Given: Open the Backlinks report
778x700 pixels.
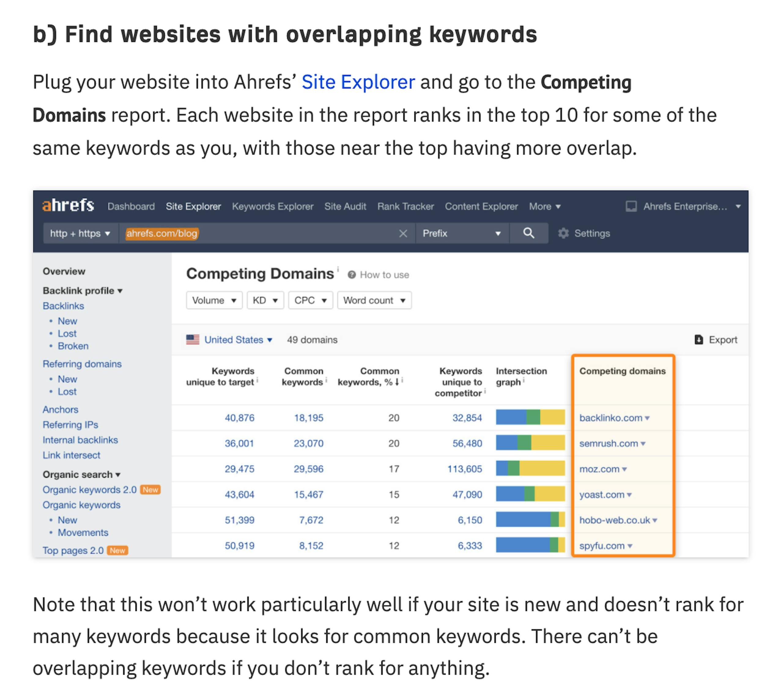Looking at the screenshot, I should pyautogui.click(x=63, y=306).
